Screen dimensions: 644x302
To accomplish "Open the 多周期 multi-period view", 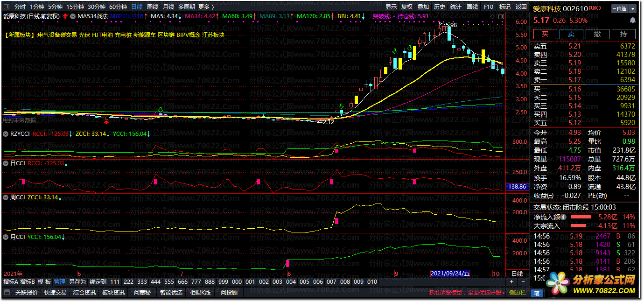I will pos(187,7).
